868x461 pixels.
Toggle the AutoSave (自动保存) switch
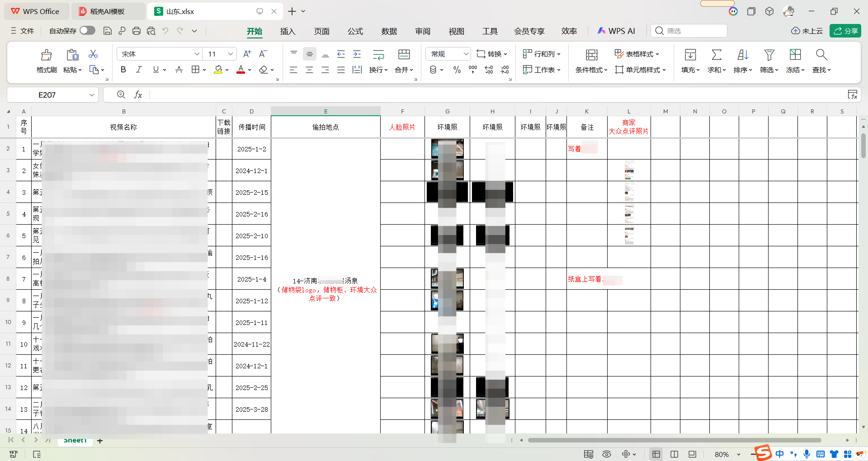coord(87,30)
